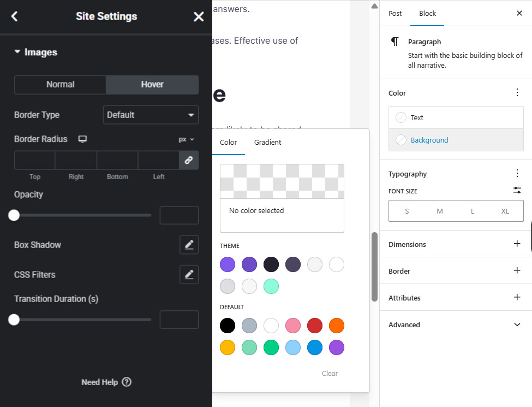Click Clear in the color picker
Image resolution: width=532 pixels, height=407 pixels.
(330, 373)
